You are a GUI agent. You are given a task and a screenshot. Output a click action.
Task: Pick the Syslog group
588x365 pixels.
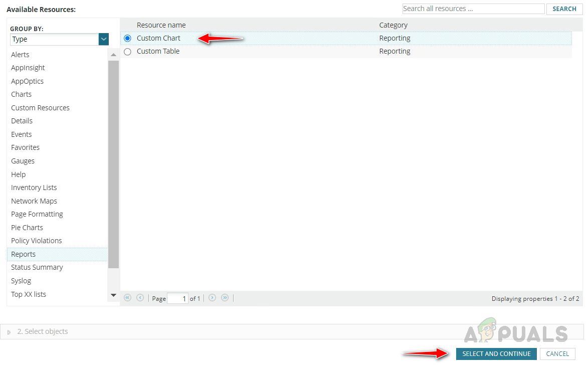[x=21, y=281]
